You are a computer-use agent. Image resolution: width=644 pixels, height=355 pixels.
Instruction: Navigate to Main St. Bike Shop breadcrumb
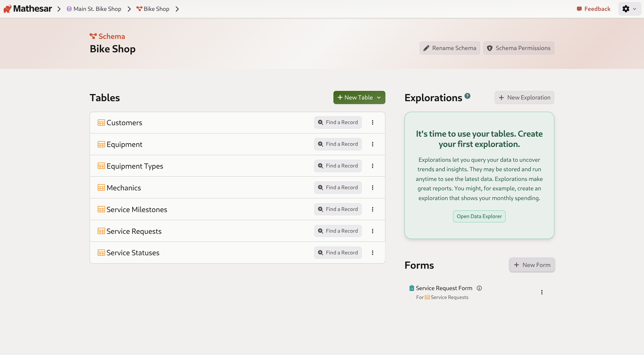(x=97, y=9)
